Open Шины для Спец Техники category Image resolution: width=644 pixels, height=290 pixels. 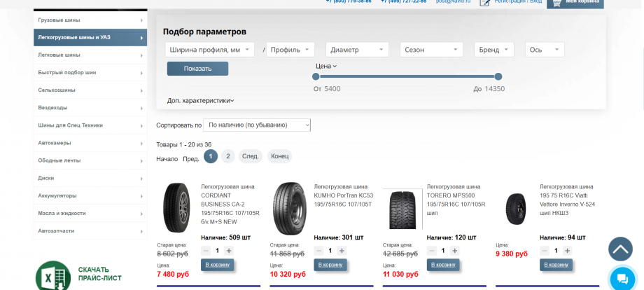tap(90, 125)
